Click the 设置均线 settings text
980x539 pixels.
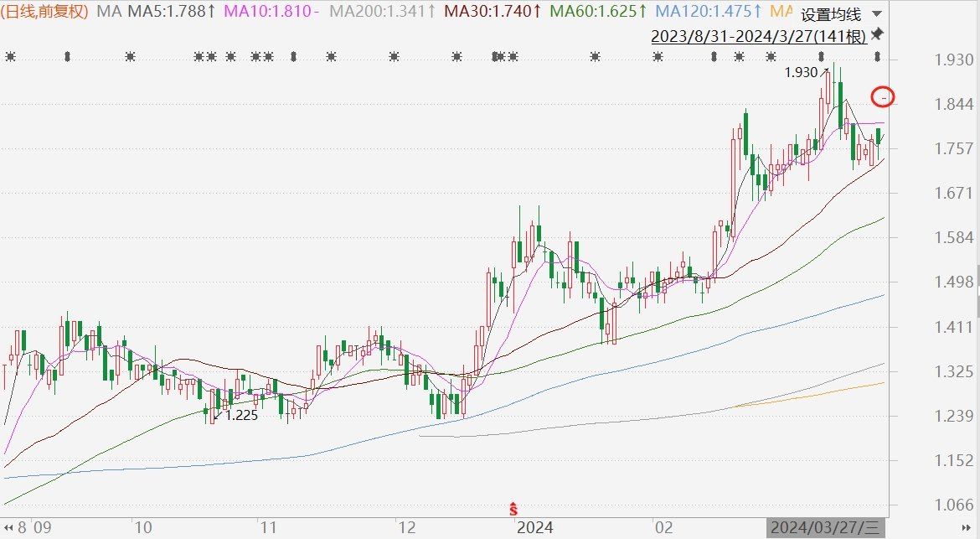tap(830, 14)
